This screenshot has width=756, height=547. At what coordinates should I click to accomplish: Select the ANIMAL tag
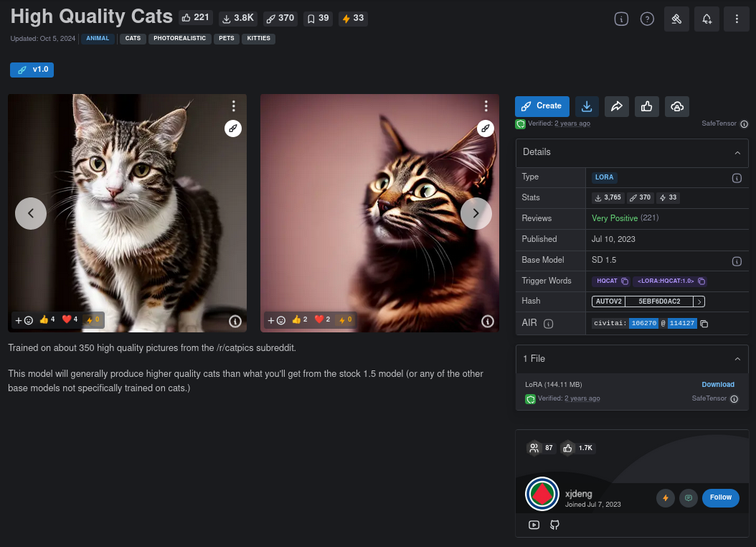98,39
